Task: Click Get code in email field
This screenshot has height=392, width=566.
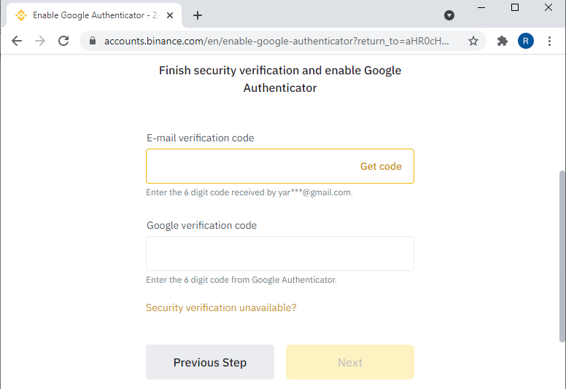Action: click(x=381, y=166)
